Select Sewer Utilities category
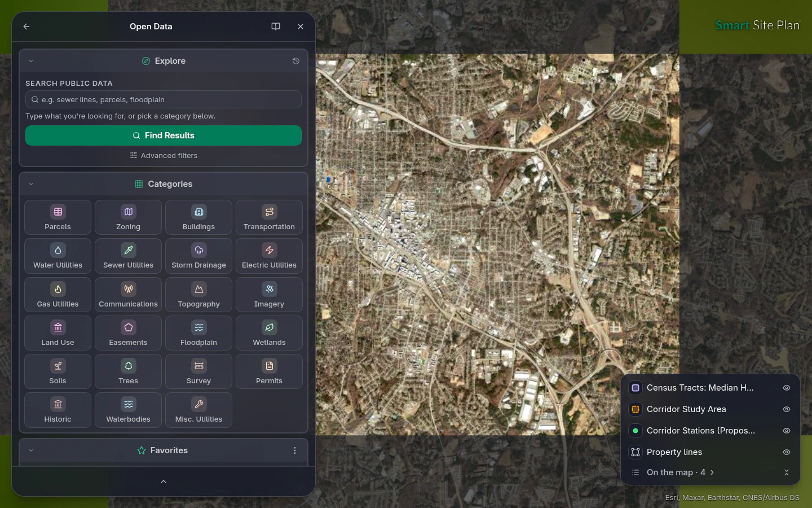 point(128,256)
